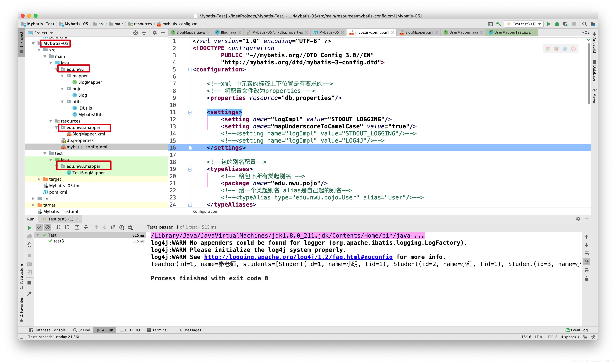
Task: Toggle show ignored tests button
Action: pyautogui.click(x=47, y=227)
